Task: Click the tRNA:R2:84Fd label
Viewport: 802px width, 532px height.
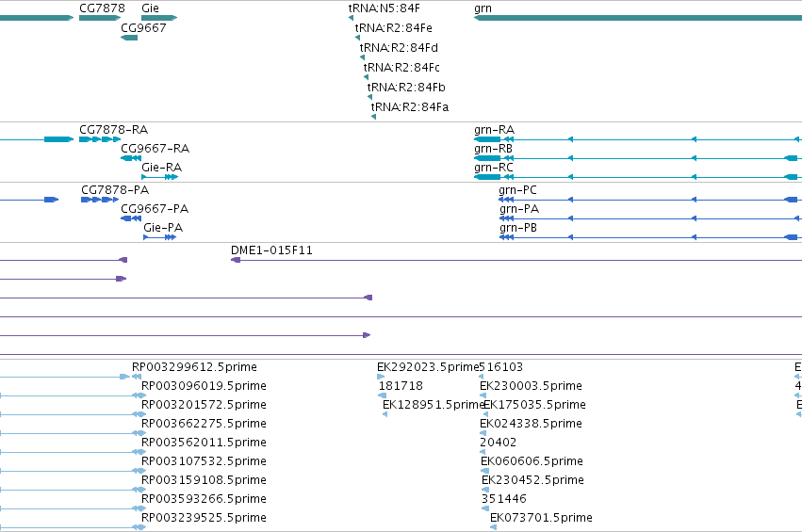Action: [x=399, y=47]
